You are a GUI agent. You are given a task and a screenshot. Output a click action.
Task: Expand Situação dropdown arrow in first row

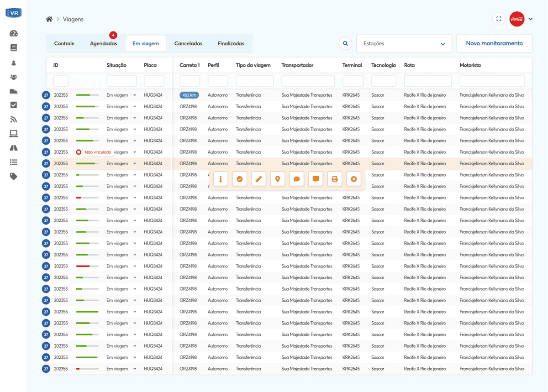click(135, 95)
